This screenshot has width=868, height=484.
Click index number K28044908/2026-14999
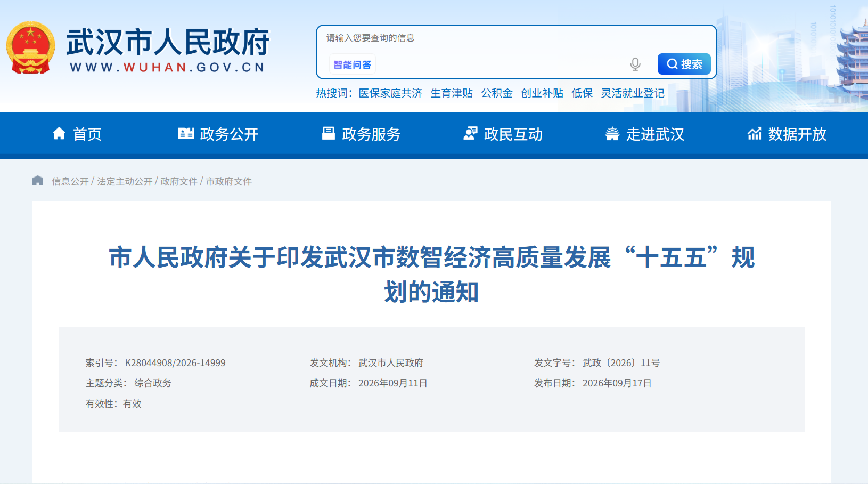(175, 363)
